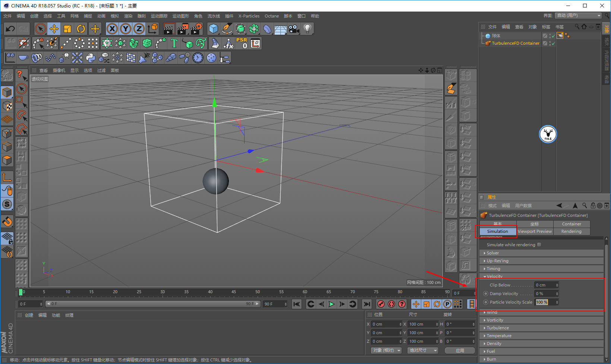The height and width of the screenshot is (364, 611).
Task: Select the spline Pen tool icon
Action: (227, 29)
